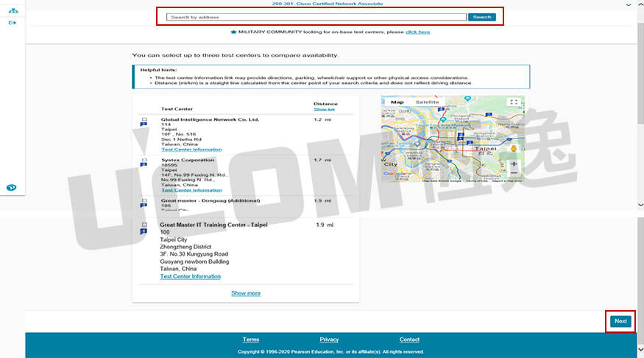The image size is (644, 358).
Task: Click the Global Intelligence Network Co. Ltd. name
Action: pyautogui.click(x=210, y=119)
